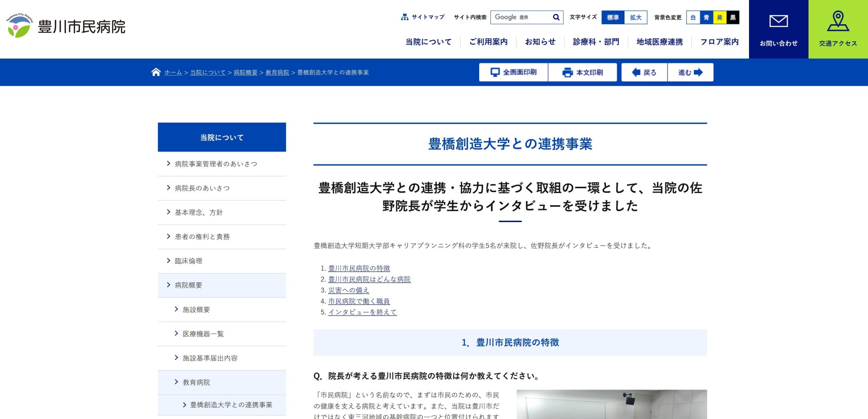Click the お問い合わせ label text
Screen dimensions: 868x419
point(779,43)
